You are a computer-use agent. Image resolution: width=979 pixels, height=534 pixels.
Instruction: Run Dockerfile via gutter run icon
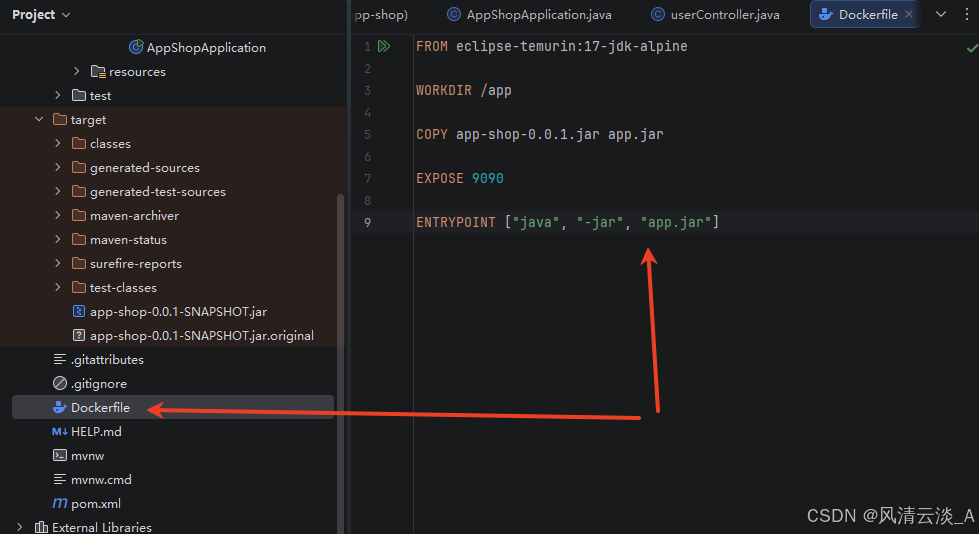[384, 46]
